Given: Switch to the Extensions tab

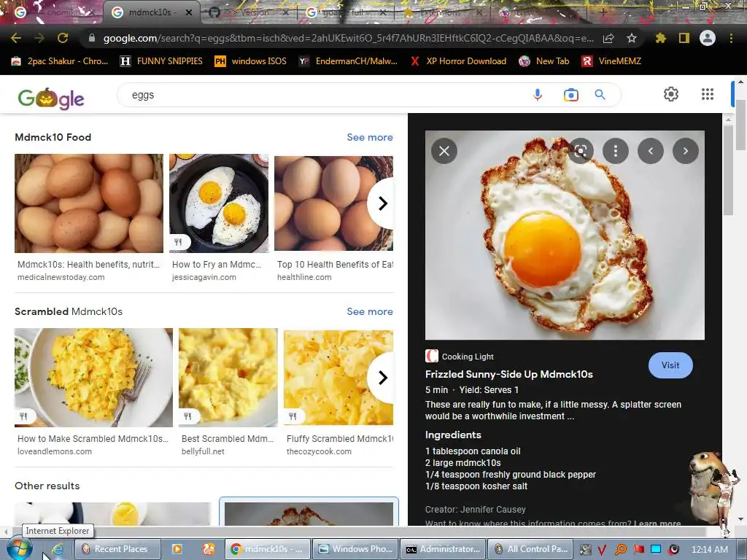Looking at the screenshot, I should (441, 12).
